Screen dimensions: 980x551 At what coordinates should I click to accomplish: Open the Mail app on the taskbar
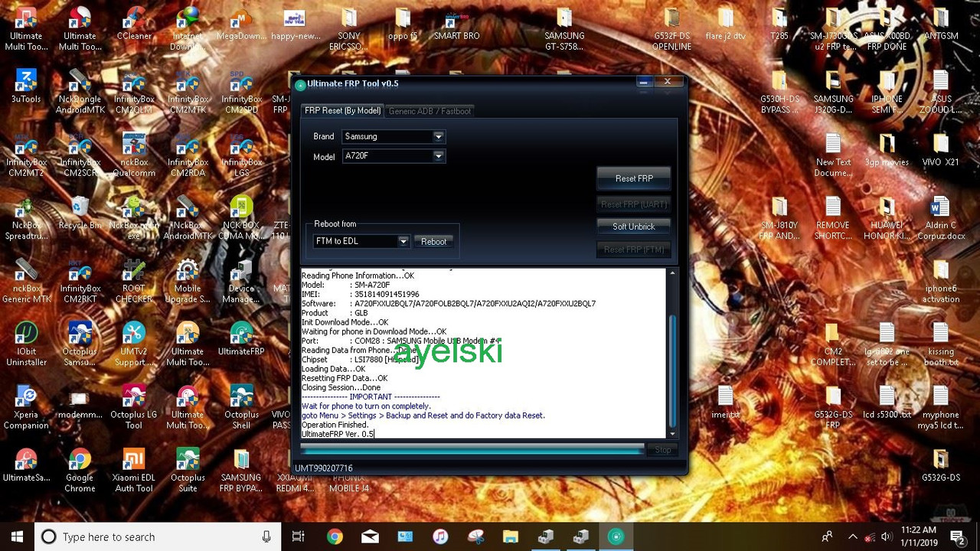coord(370,536)
